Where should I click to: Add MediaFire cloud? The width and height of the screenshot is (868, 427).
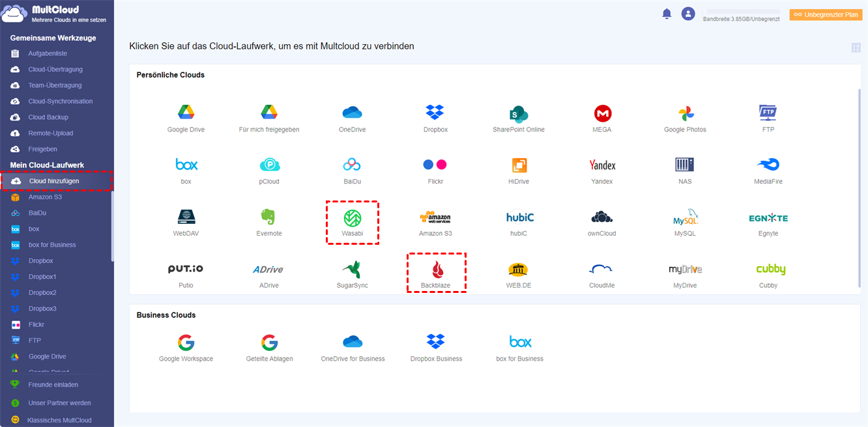coord(768,165)
